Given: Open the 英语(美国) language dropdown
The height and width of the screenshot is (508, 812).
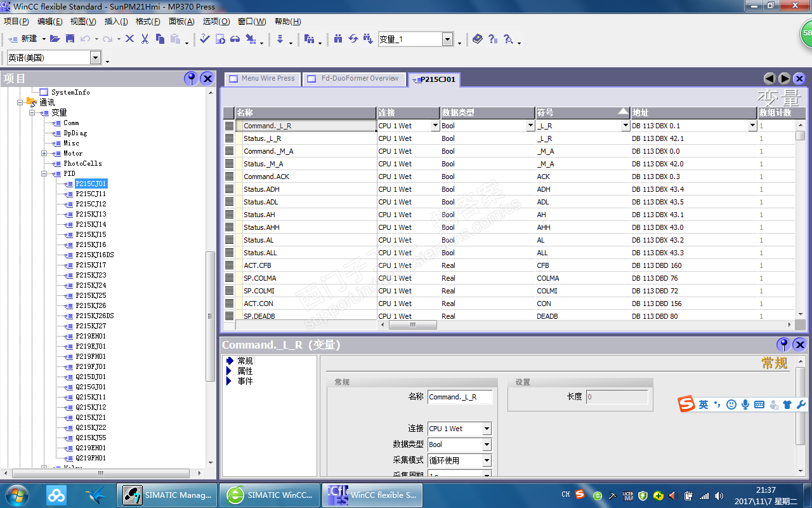Looking at the screenshot, I should click(96, 57).
